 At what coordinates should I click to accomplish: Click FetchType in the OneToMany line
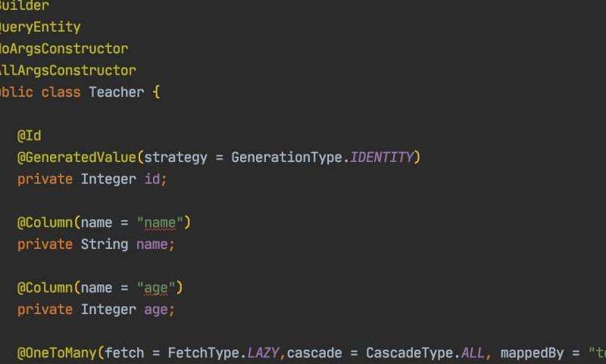(203, 353)
